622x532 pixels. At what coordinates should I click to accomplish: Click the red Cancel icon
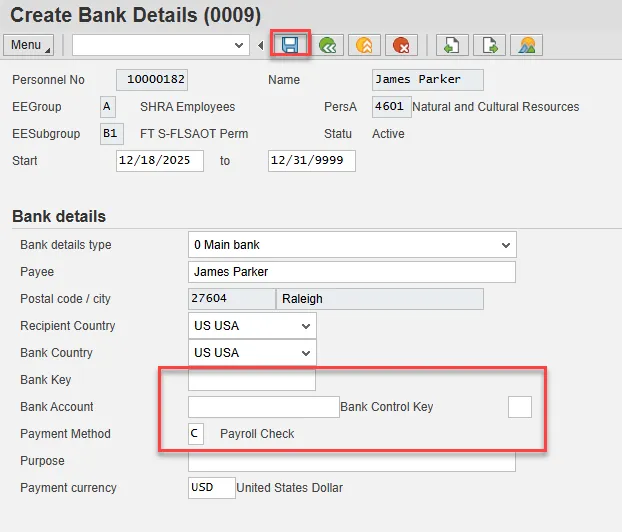coord(401,45)
